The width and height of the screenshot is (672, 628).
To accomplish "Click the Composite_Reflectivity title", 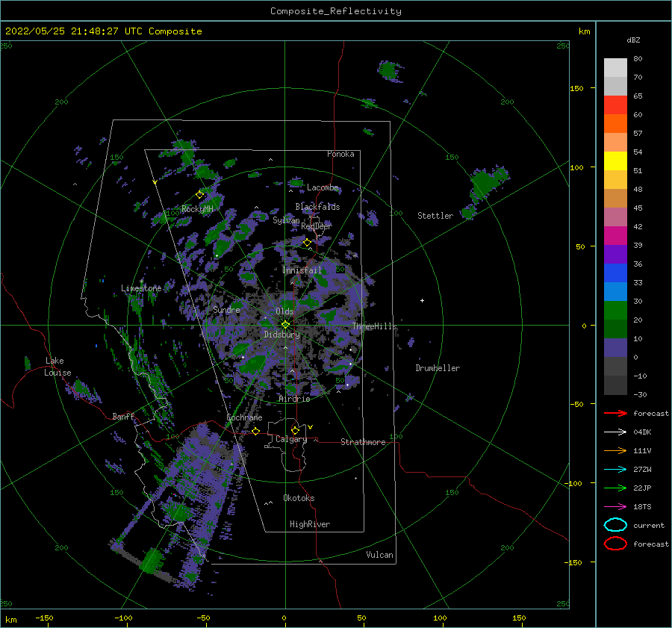I will 336,11.
